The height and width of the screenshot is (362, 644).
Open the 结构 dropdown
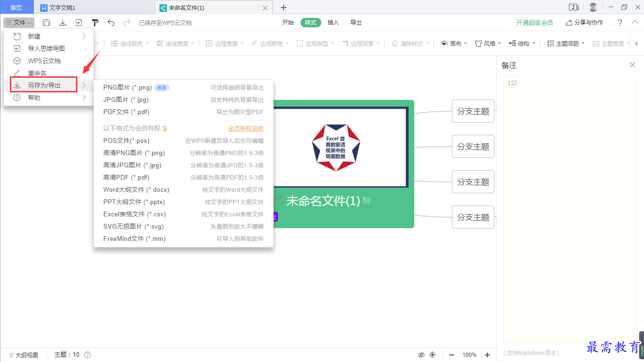pos(522,43)
